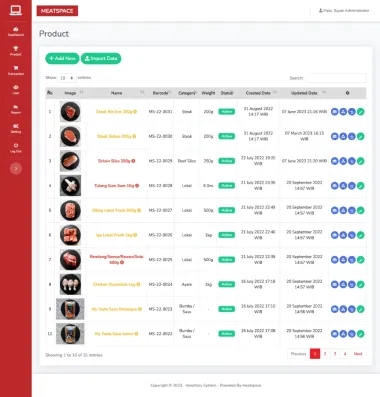The image size is (380, 397).
Task: Click the Steak Rib Eye product thumbnail
Action: (x=70, y=112)
